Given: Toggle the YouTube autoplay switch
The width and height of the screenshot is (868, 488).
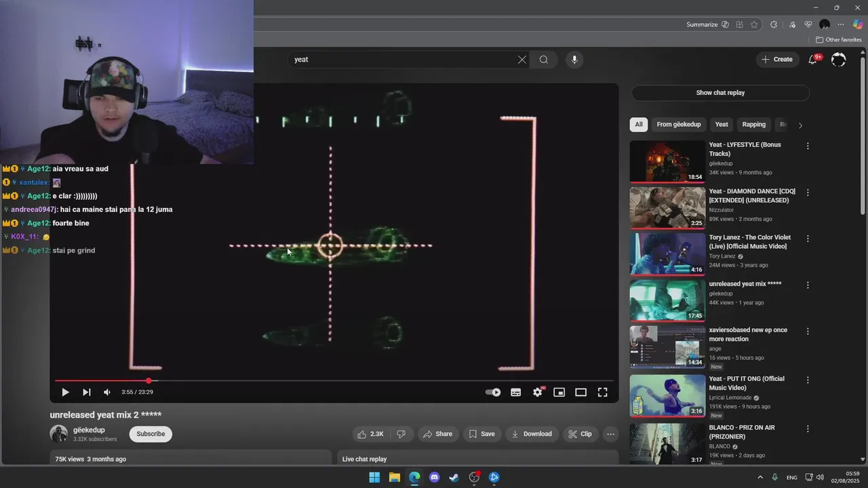Looking at the screenshot, I should (x=493, y=392).
